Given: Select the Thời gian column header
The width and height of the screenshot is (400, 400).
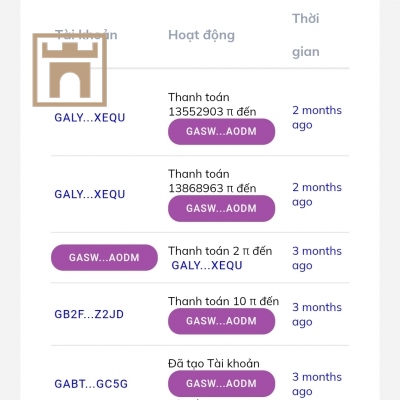Looking at the screenshot, I should point(306,35).
